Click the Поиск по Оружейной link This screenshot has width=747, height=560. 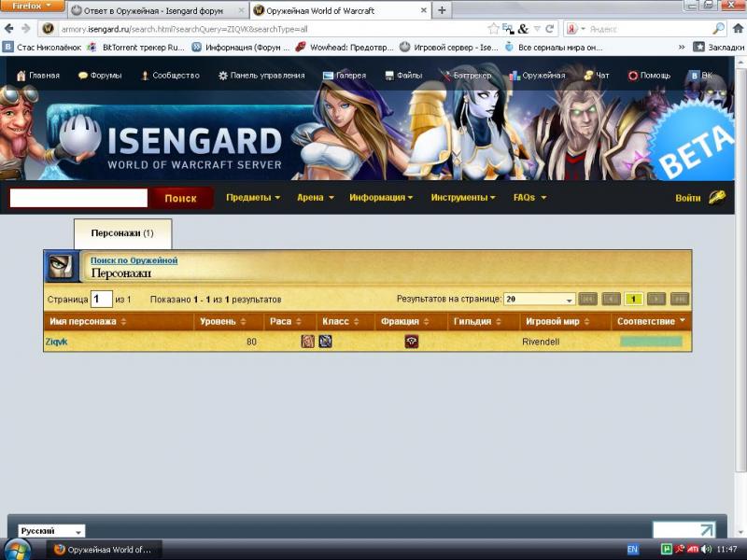[x=134, y=260]
